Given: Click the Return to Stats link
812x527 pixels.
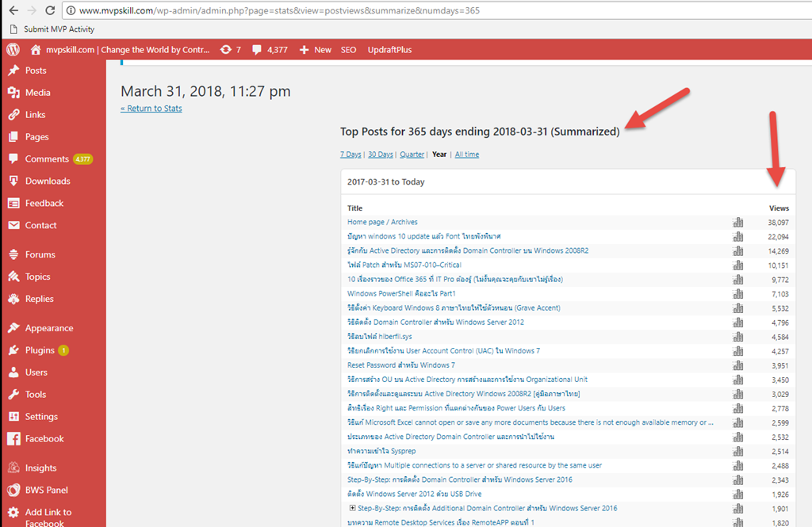Looking at the screenshot, I should 151,109.
